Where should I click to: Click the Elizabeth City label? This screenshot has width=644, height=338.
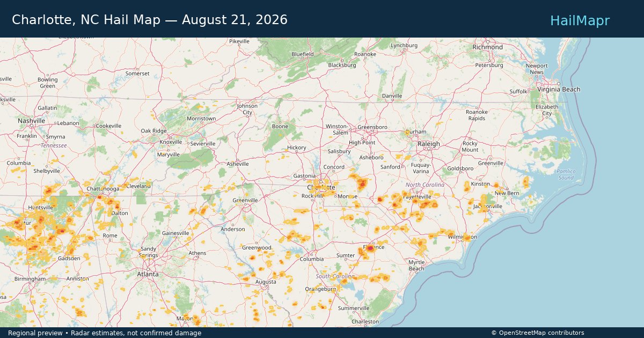click(547, 110)
